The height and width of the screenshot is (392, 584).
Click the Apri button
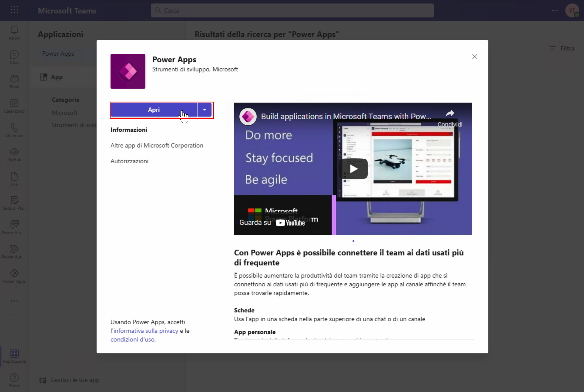click(154, 110)
